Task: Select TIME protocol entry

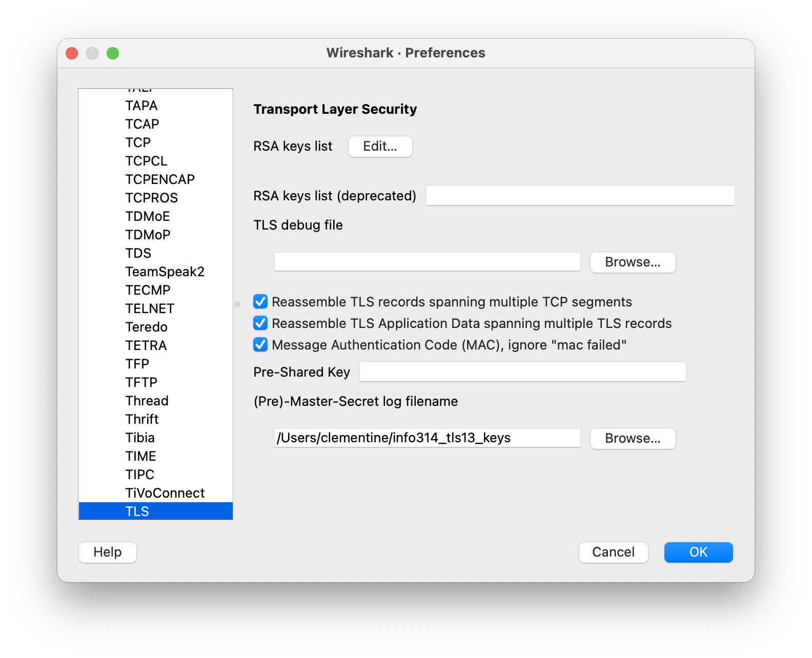Action: point(156,456)
